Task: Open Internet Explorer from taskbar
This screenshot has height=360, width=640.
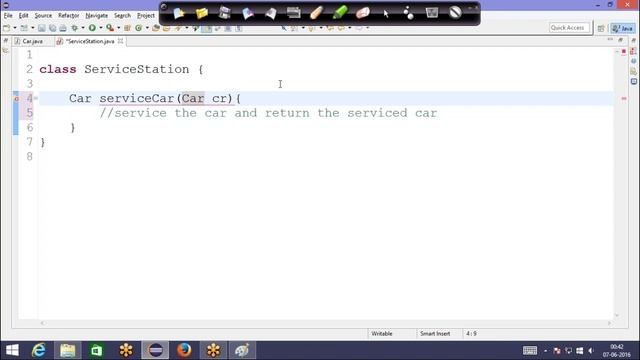Action: [x=39, y=350]
